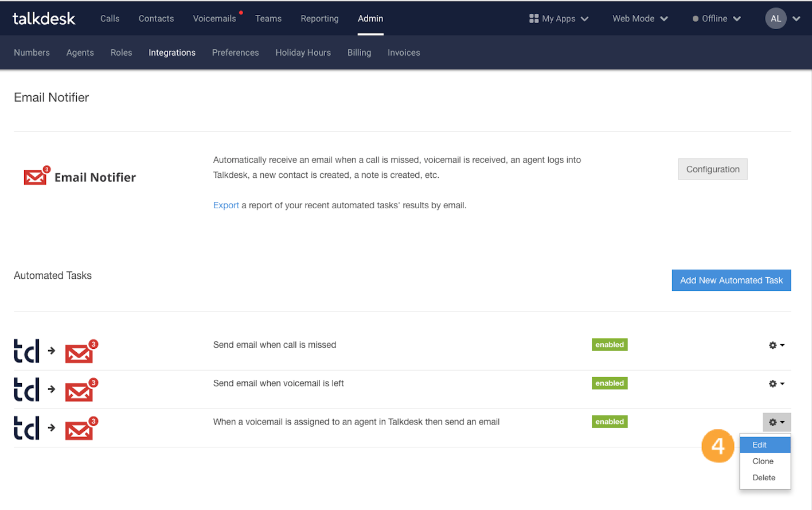
Task: Select the Integrations admin section
Action: click(x=172, y=52)
